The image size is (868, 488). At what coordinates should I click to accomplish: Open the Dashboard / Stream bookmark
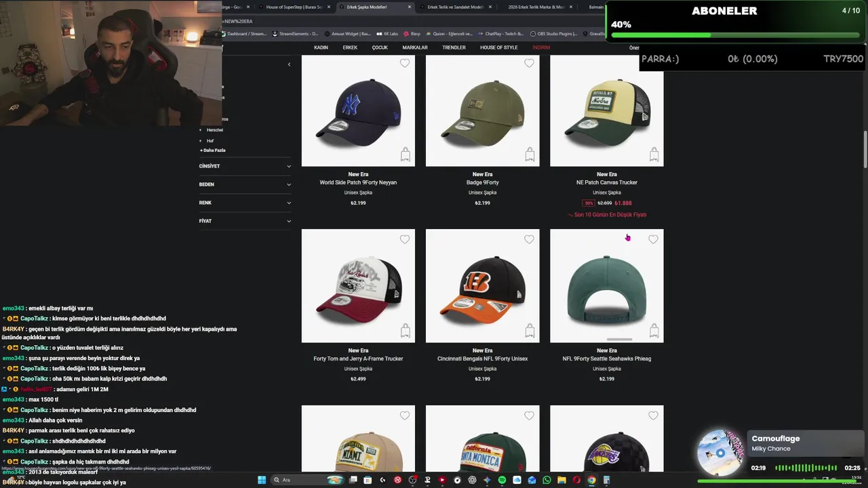[x=244, y=33]
